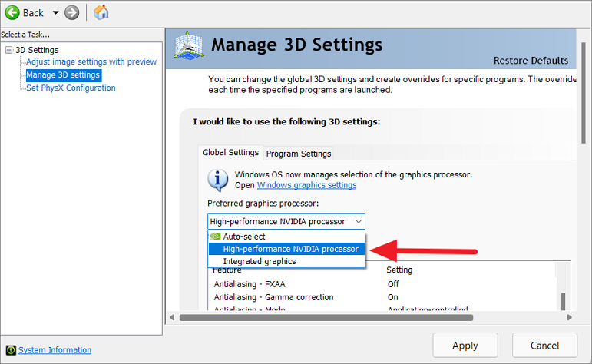This screenshot has width=592, height=364.
Task: Choose High-performance NVIDIA processor list option
Action: [x=286, y=249]
